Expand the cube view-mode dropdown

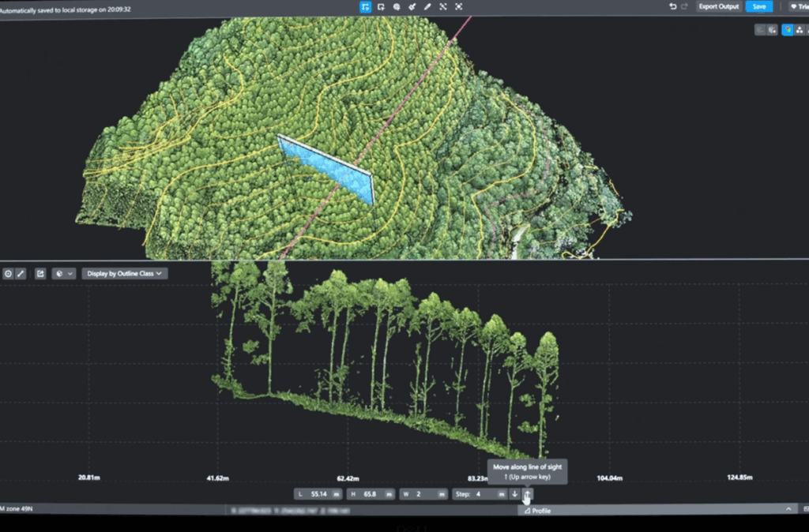coord(64,274)
